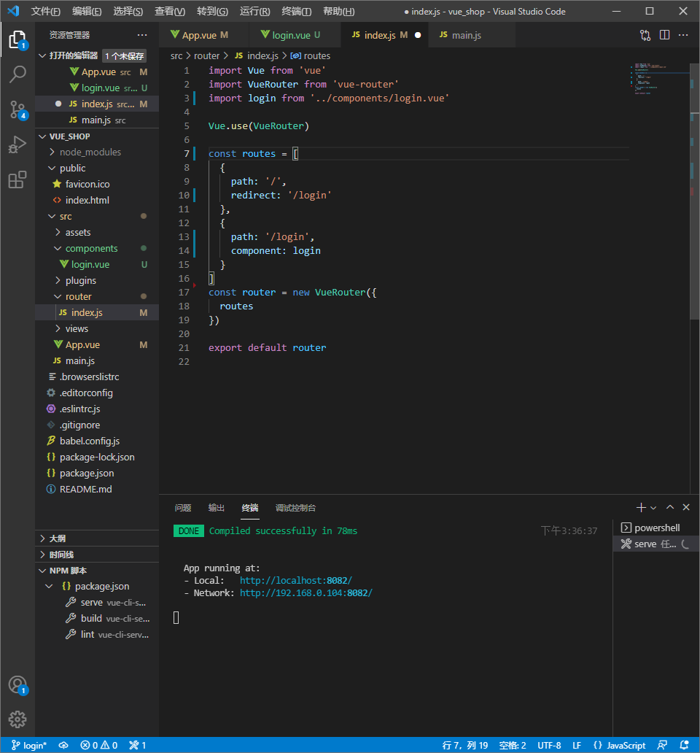The image size is (700, 753).
Task: Open notifications bell in status bar
Action: (685, 745)
